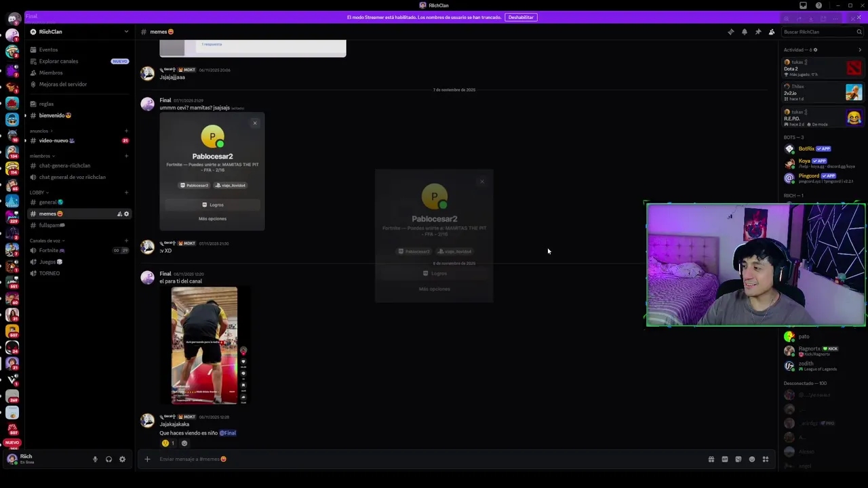Add channel to Canales de voz category
This screenshot has width=868, height=488.
126,241
